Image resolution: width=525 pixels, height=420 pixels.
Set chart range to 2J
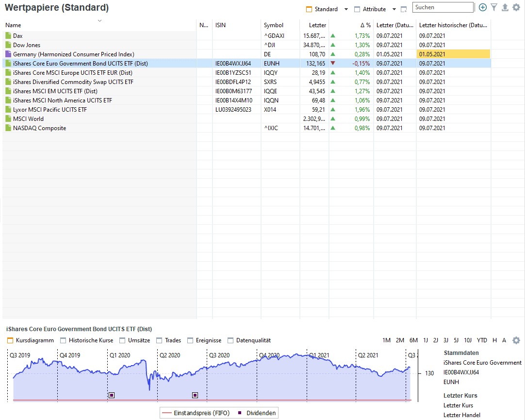tap(436, 340)
